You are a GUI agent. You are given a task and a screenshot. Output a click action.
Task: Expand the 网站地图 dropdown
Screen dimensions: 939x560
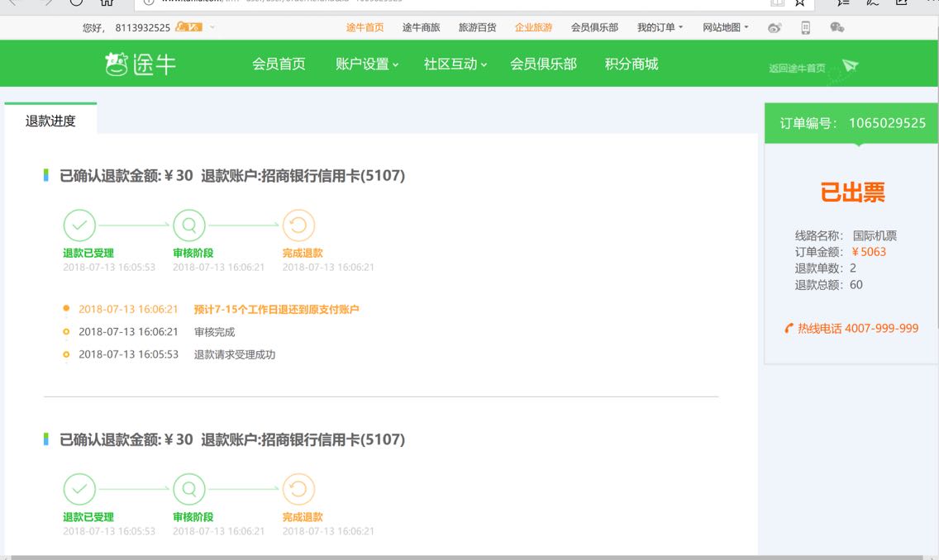point(725,27)
